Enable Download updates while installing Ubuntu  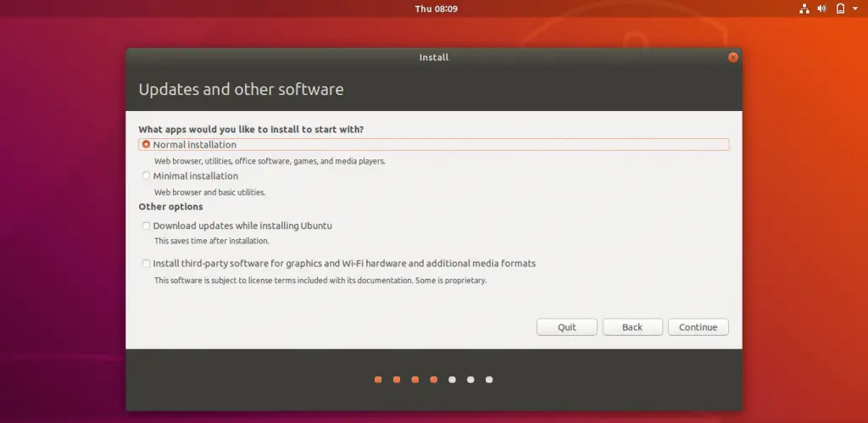(146, 225)
